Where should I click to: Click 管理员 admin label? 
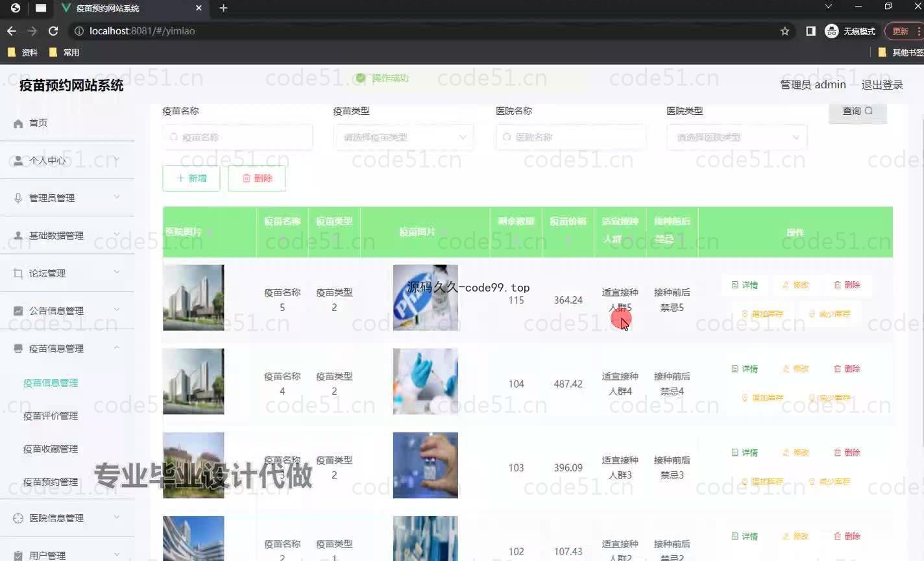click(x=813, y=85)
